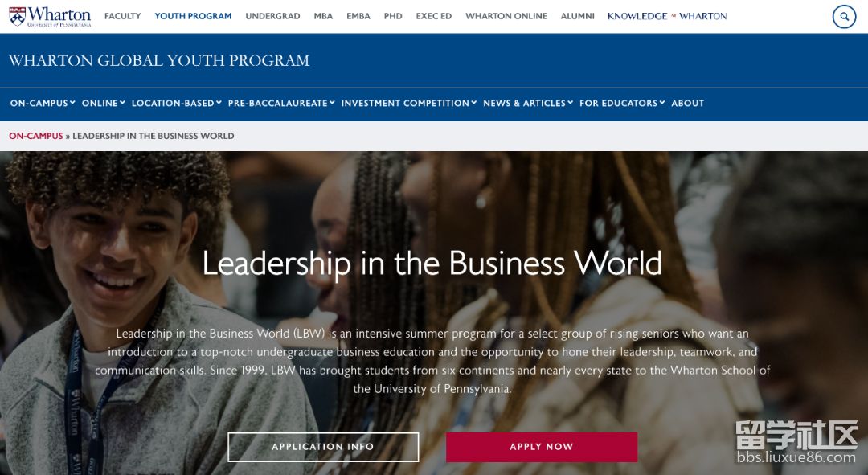This screenshot has height=475, width=868.
Task: Expand Pre-Baccalaureate menu chevron
Action: tap(332, 102)
